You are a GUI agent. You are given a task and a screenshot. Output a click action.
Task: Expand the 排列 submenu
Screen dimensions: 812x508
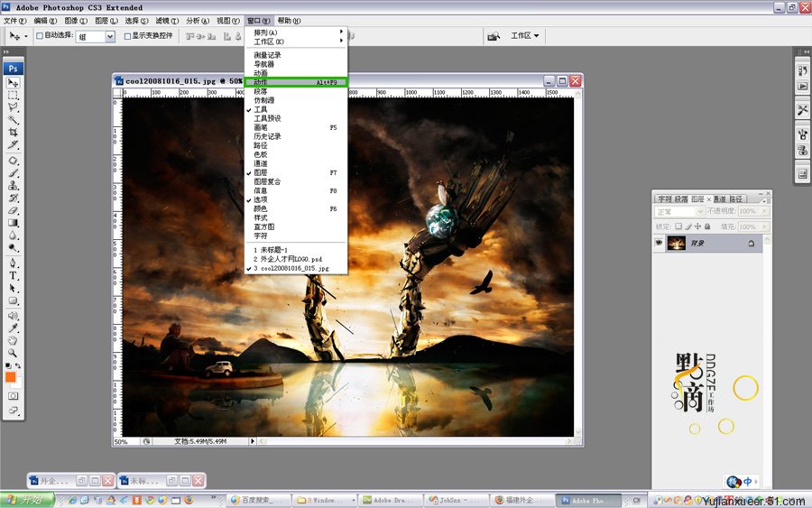[x=296, y=32]
